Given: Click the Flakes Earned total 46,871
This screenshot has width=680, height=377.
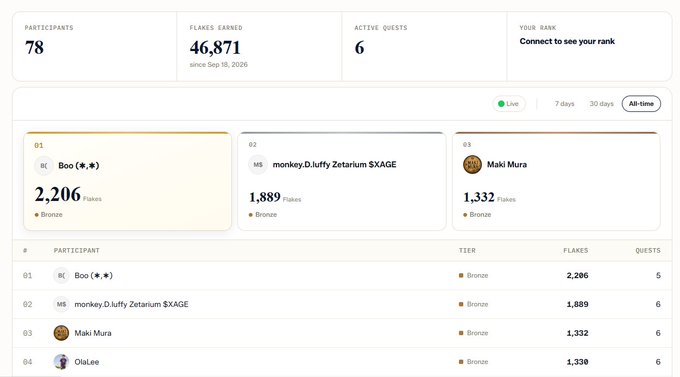Looking at the screenshot, I should [x=215, y=48].
